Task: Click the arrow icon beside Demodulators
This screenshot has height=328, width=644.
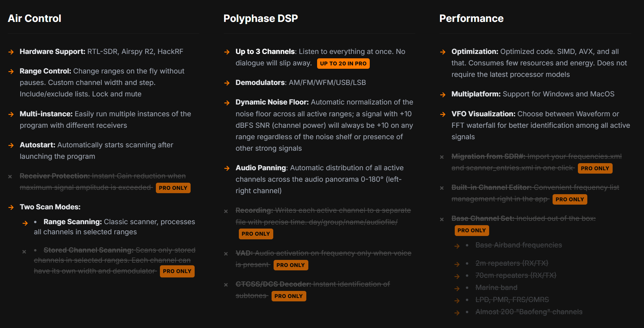Action: 227,83
